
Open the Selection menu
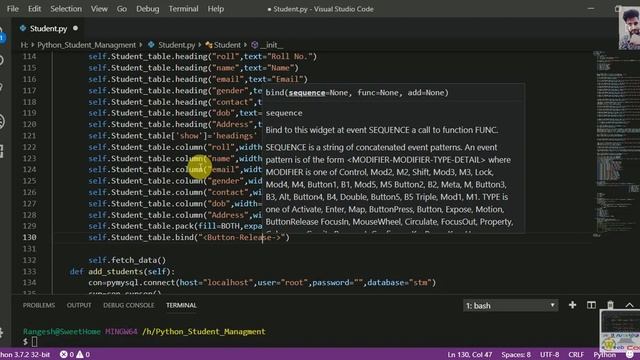66,9
